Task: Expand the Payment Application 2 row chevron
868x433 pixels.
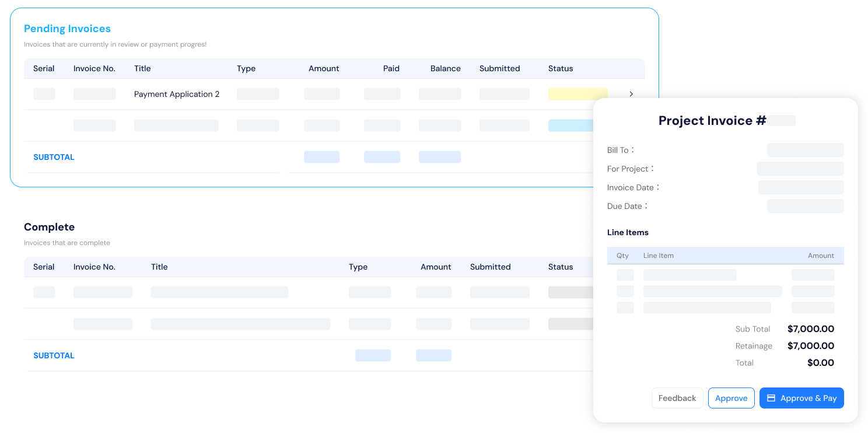Action: click(x=631, y=94)
